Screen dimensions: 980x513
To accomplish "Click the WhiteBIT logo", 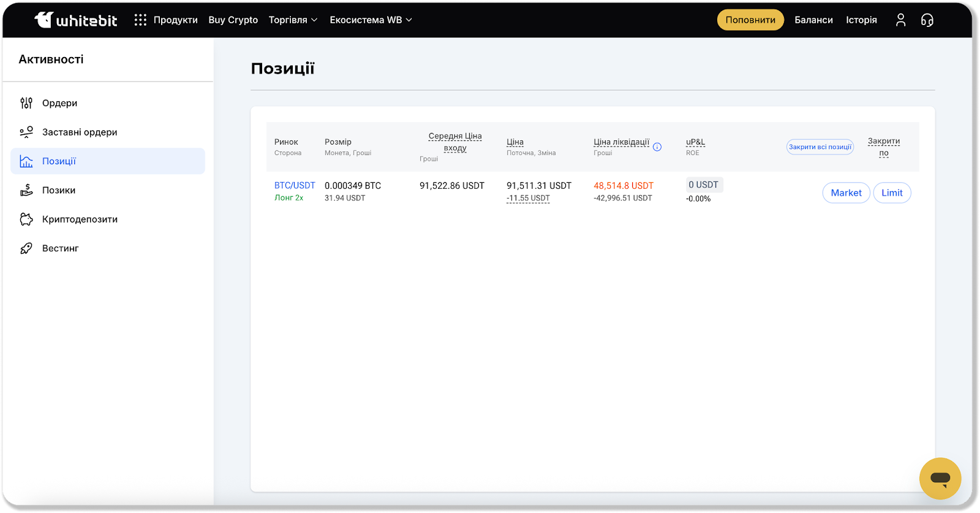I will click(x=75, y=20).
